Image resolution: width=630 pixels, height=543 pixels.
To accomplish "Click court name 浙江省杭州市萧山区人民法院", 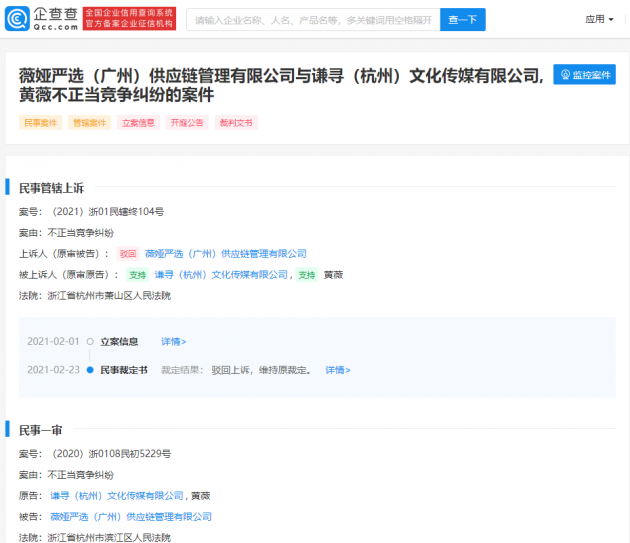I will [109, 295].
